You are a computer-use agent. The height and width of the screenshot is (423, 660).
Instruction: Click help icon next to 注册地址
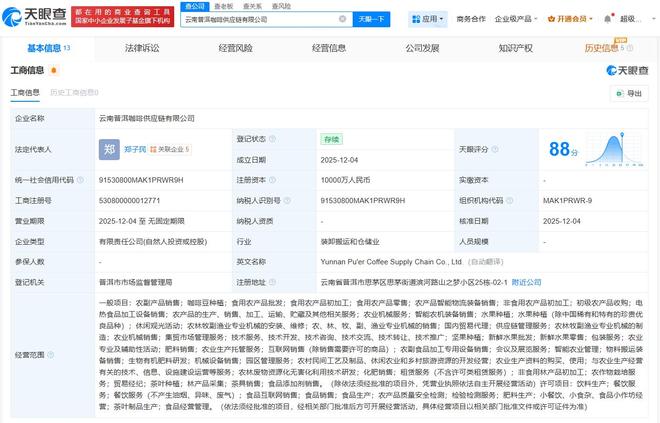272,282
